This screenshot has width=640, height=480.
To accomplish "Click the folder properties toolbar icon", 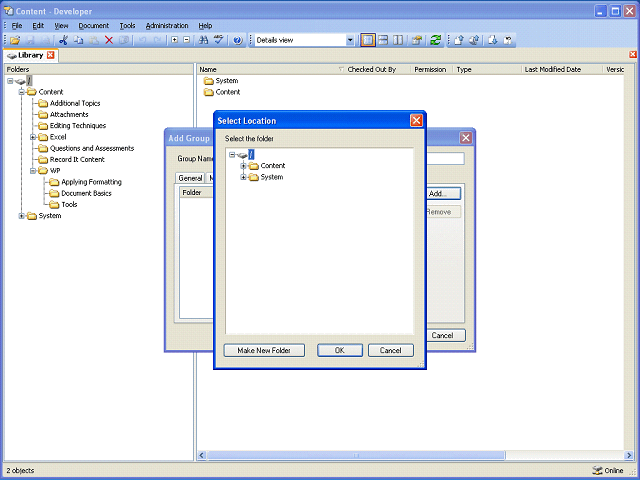I will pyautogui.click(x=417, y=40).
